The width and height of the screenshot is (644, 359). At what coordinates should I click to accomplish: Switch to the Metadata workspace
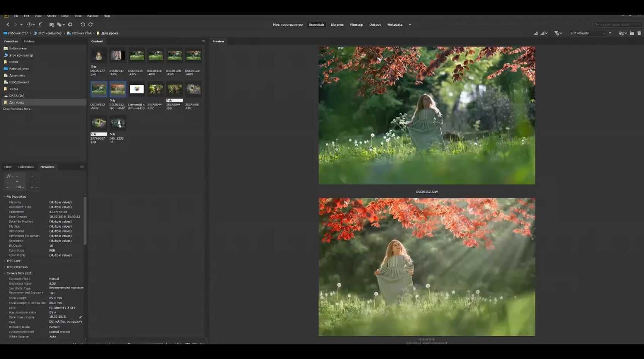(x=395, y=25)
